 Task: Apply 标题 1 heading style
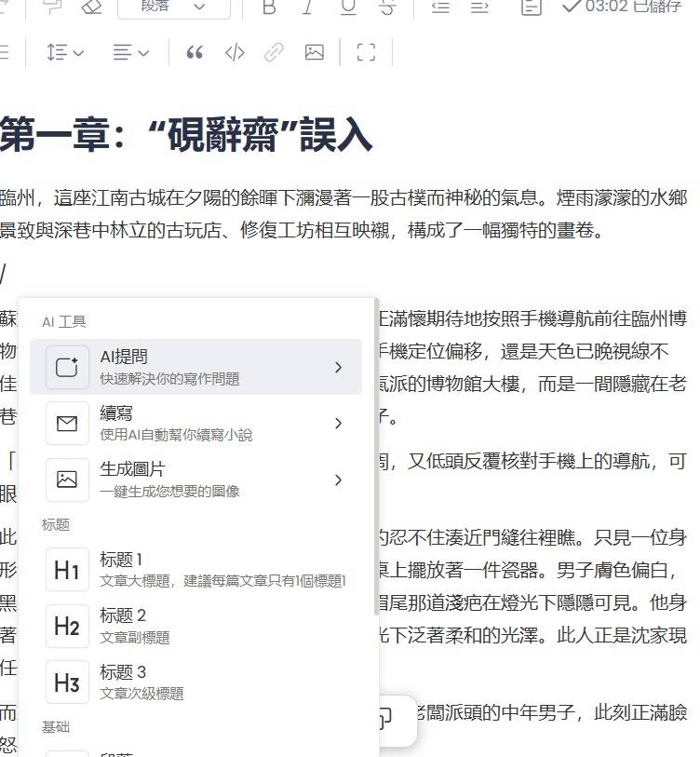coord(195,570)
